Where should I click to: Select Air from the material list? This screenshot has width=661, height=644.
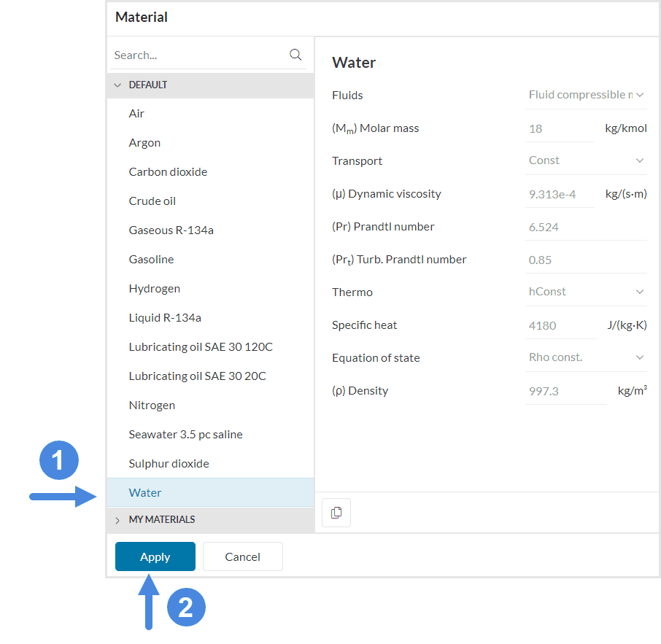tap(137, 114)
